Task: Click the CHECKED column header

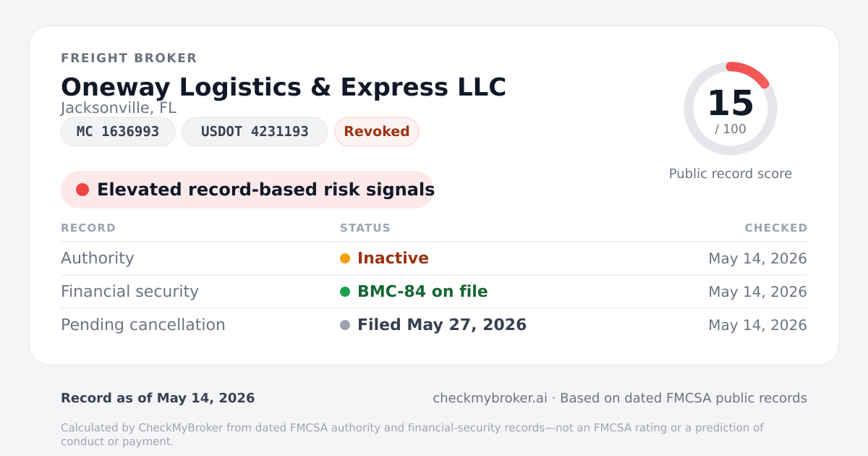Action: (x=776, y=228)
